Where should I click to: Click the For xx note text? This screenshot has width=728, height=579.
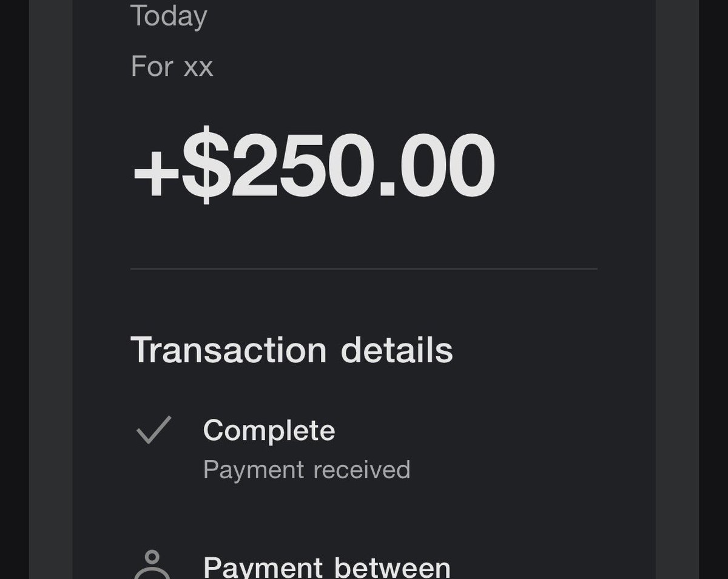click(172, 66)
